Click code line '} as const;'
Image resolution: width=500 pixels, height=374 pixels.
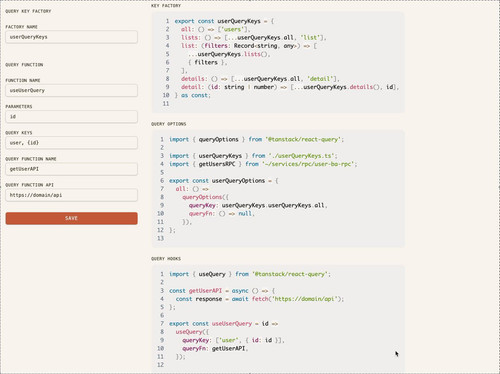193,95
